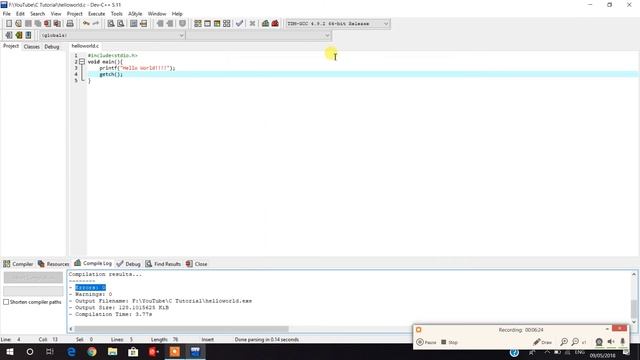Open the Window menu
Viewport: 640px width, 360px height.
[x=157, y=14]
